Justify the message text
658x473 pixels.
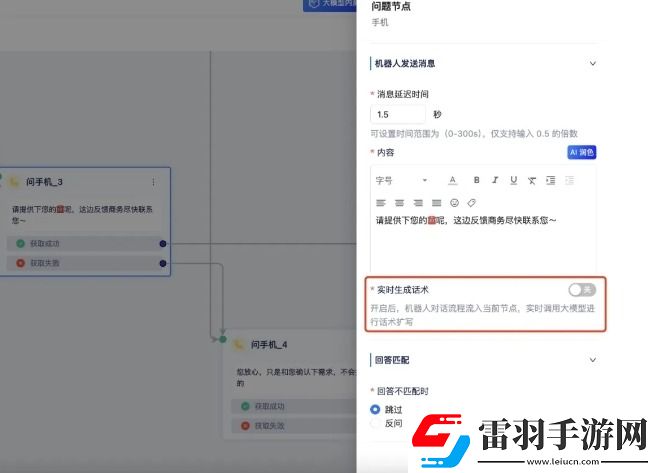[437, 203]
